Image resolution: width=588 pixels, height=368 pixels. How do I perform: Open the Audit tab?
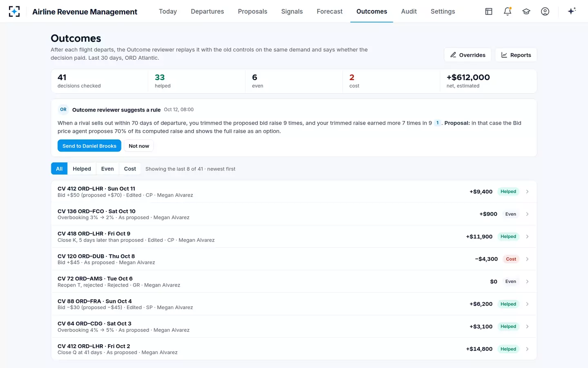click(x=409, y=11)
